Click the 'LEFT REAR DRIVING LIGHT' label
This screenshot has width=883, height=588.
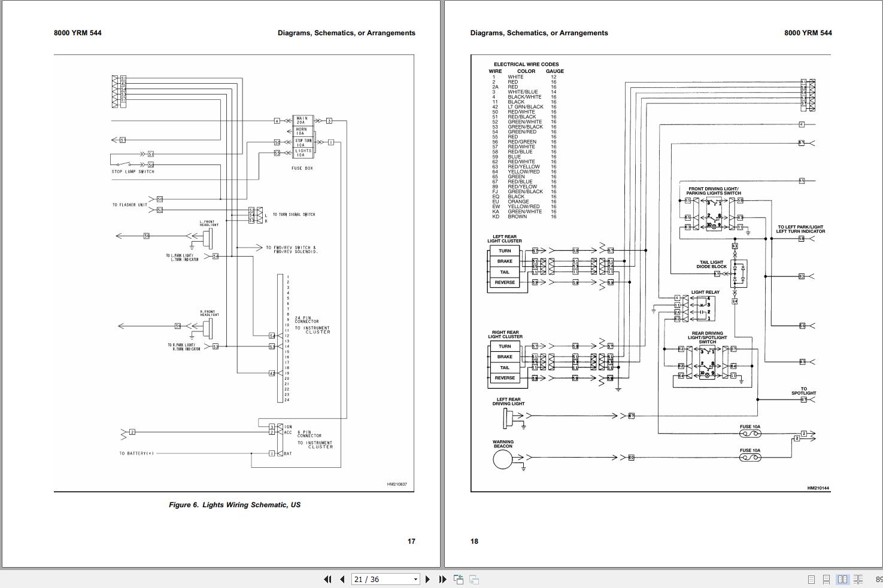(509, 401)
